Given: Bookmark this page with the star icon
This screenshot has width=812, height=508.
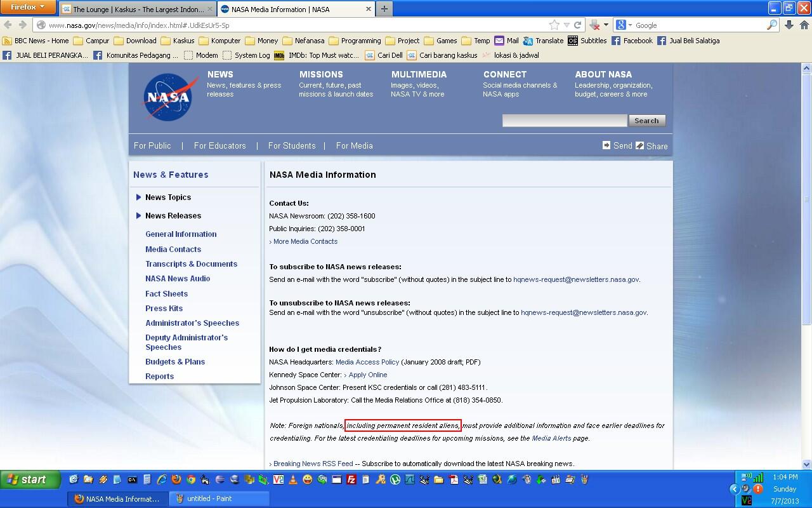Looking at the screenshot, I should 554,25.
